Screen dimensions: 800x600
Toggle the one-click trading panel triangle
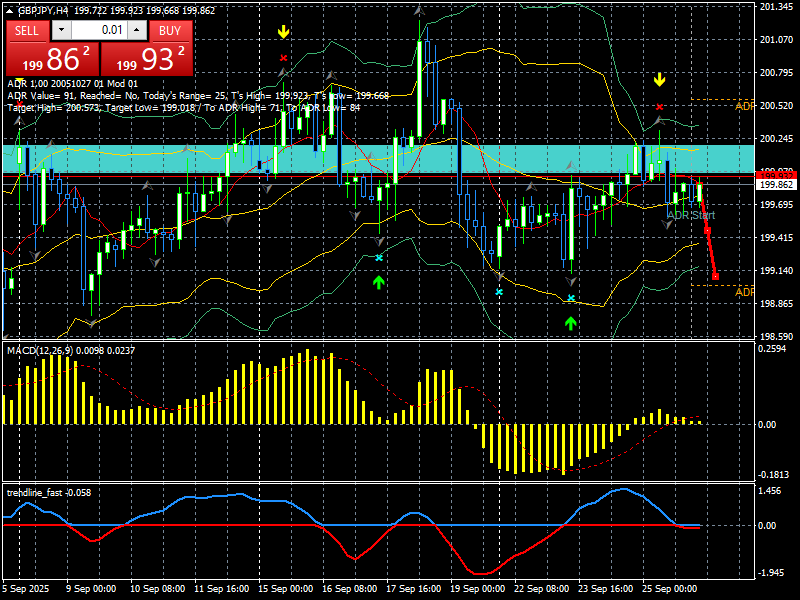pyautogui.click(x=9, y=11)
